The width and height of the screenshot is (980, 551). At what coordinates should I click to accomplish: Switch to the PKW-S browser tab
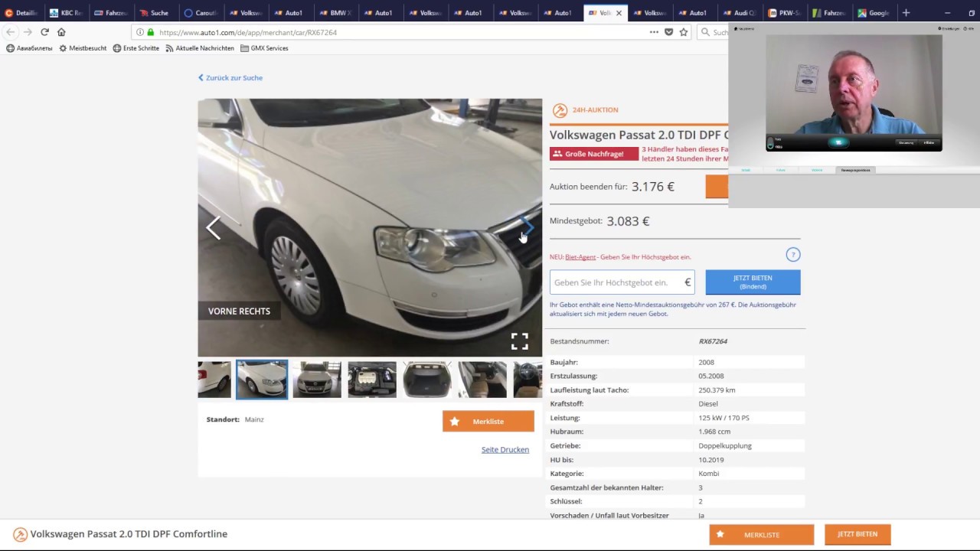(x=784, y=12)
